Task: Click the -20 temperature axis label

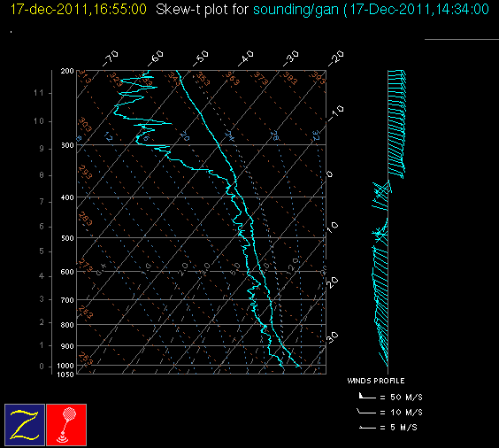Action: click(x=336, y=58)
